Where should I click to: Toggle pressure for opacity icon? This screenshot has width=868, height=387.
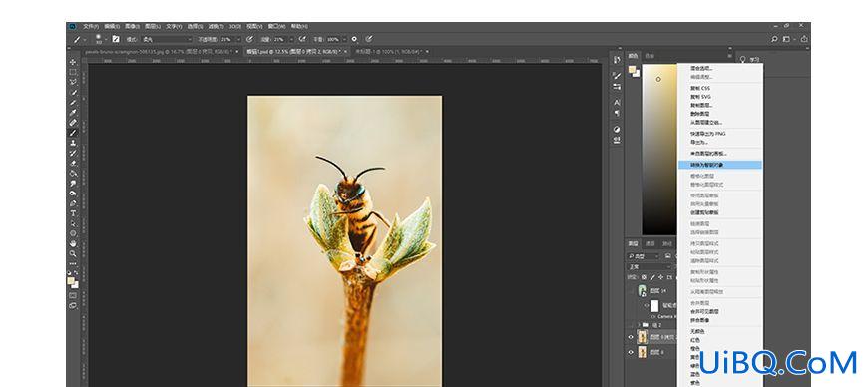pos(249,39)
